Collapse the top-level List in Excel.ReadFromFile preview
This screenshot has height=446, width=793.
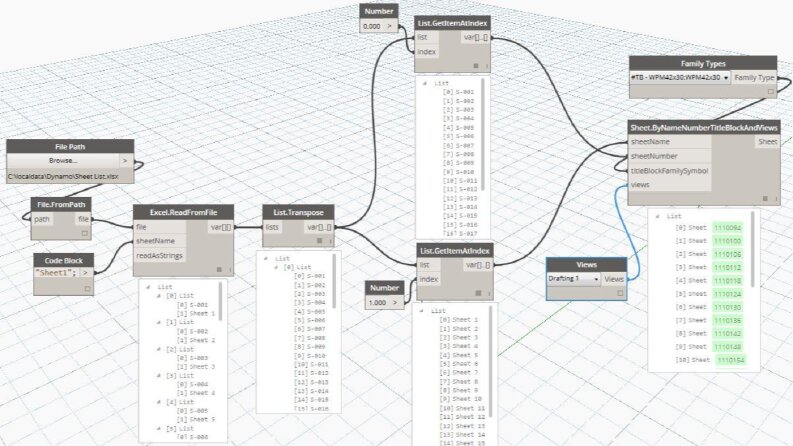click(148, 287)
